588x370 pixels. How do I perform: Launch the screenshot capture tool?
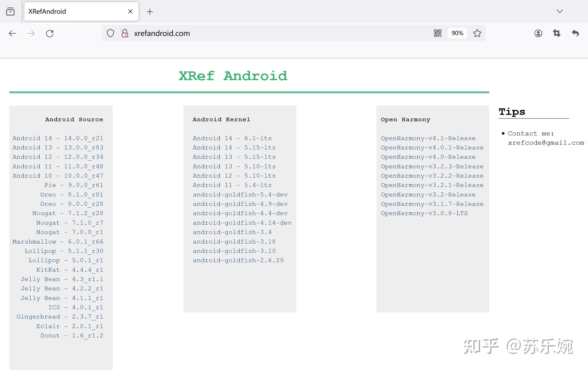(557, 33)
